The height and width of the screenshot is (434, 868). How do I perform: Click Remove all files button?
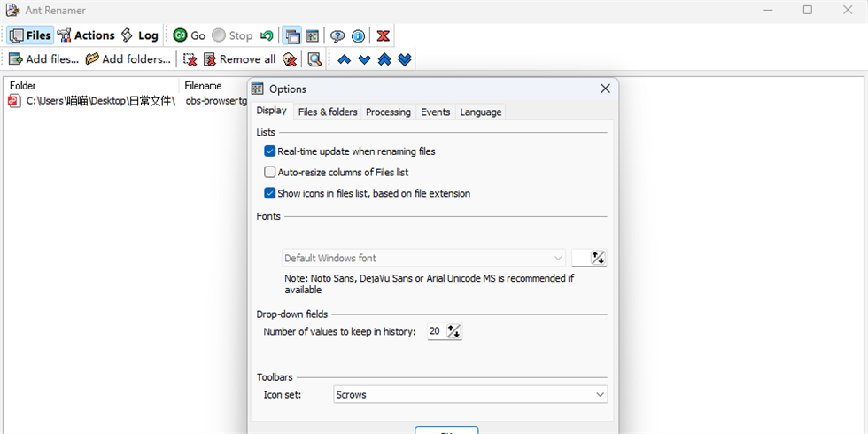pos(239,59)
